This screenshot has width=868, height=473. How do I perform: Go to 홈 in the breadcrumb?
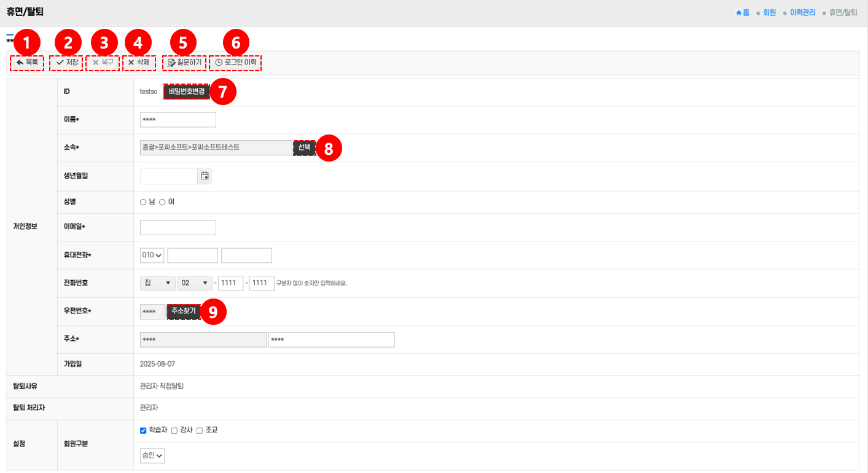(743, 12)
